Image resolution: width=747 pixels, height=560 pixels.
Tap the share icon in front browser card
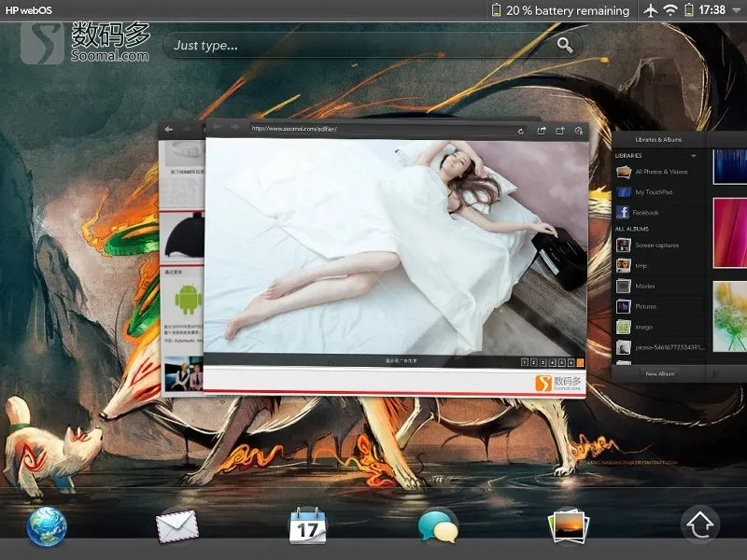[x=542, y=131]
